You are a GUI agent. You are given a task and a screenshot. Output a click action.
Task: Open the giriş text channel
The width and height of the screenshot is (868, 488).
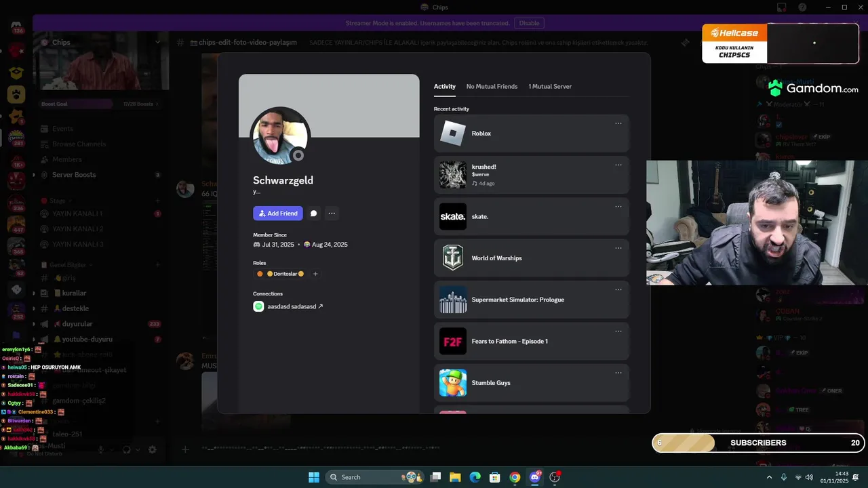(99, 278)
